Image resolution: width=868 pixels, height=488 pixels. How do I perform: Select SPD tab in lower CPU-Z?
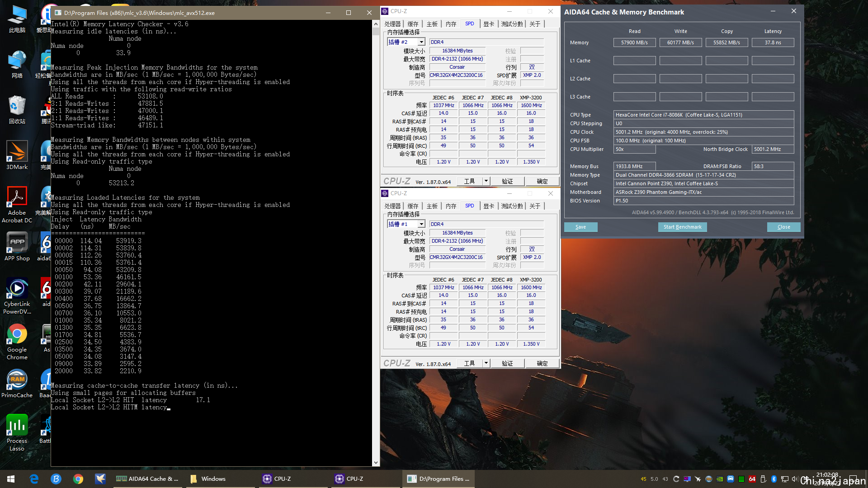click(470, 206)
